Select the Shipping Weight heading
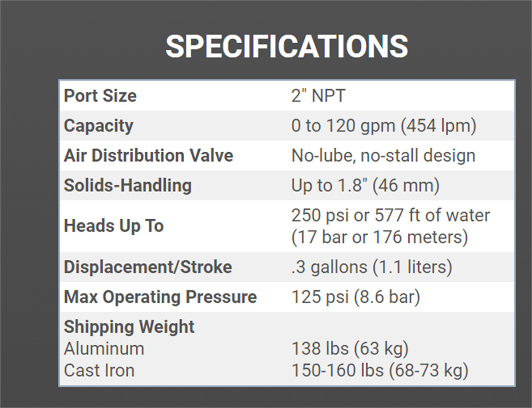 (x=129, y=327)
